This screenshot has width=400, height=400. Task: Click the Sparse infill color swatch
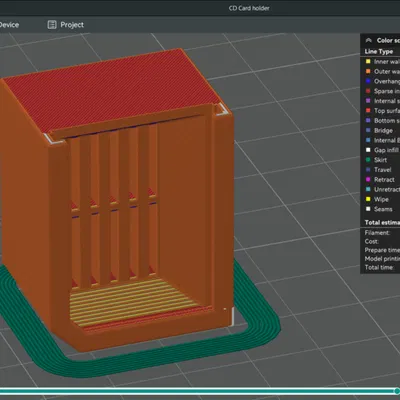coord(368,91)
